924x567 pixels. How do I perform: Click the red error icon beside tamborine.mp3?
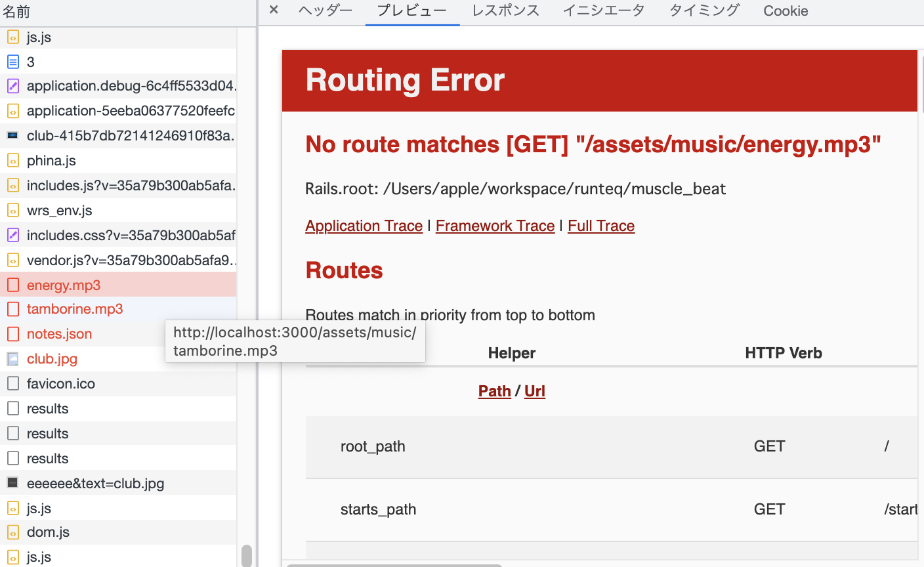13,309
